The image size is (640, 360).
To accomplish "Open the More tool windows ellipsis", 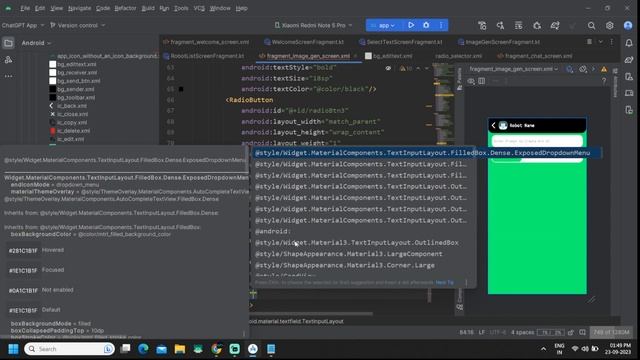I will [8, 76].
